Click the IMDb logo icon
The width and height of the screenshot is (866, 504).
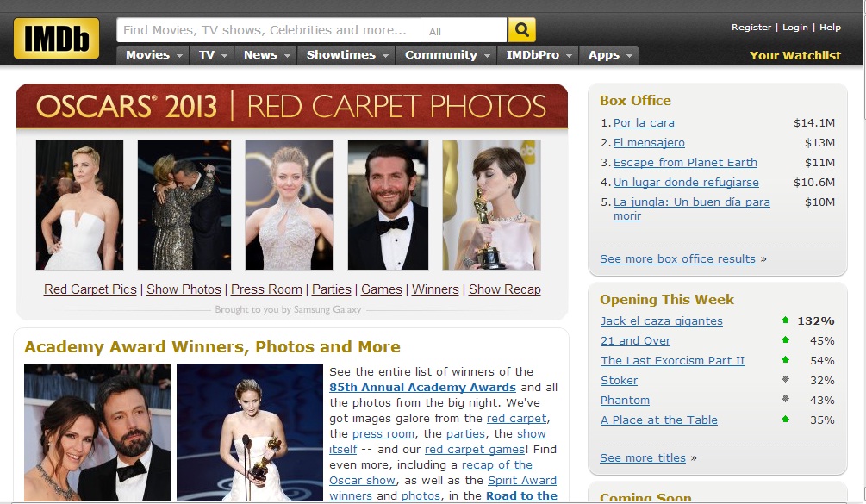tap(56, 39)
